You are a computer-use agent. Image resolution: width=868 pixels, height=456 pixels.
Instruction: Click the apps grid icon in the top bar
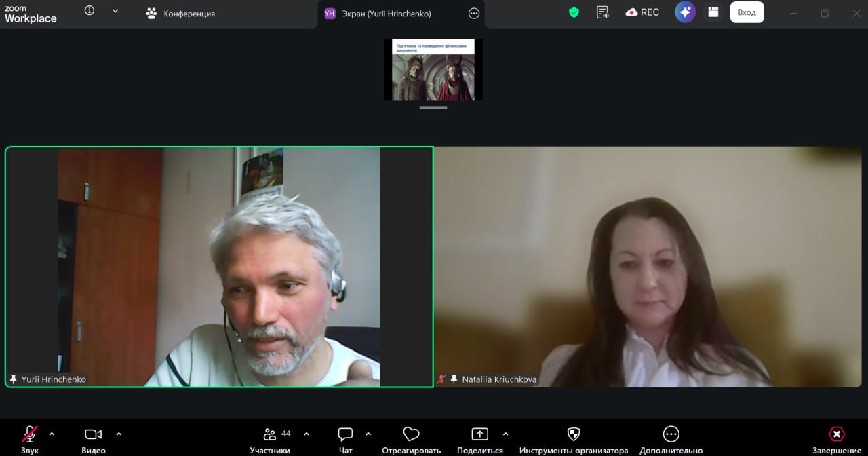[x=713, y=12]
